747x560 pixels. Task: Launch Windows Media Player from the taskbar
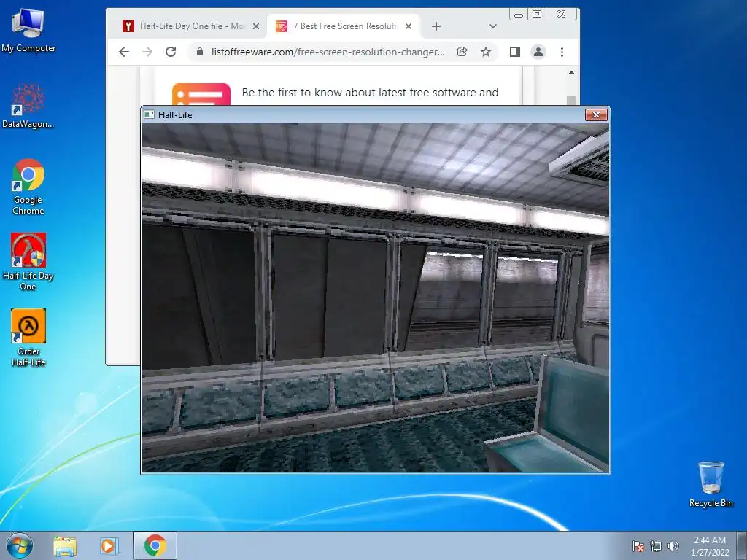tap(109, 546)
